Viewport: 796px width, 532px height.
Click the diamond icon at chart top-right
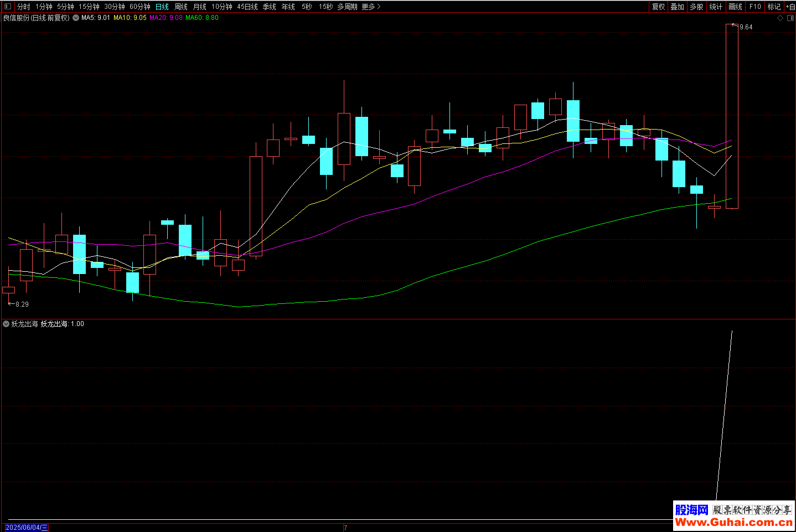coord(781,18)
